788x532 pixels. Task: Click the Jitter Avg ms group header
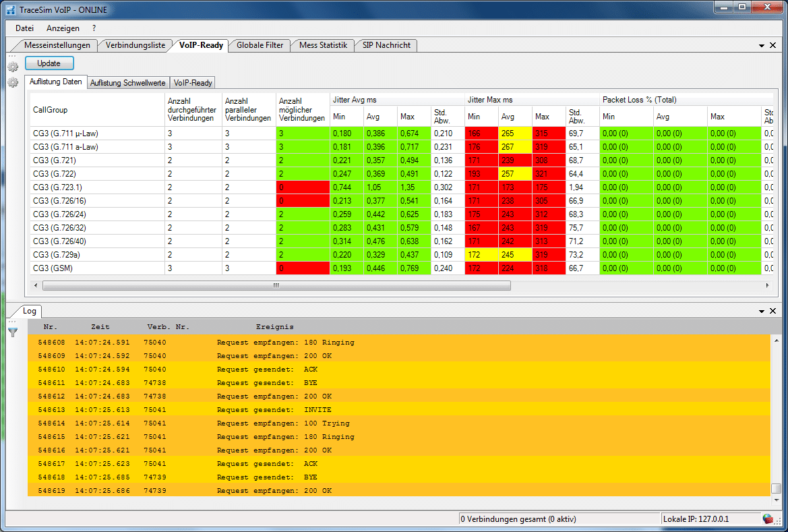(x=397, y=100)
